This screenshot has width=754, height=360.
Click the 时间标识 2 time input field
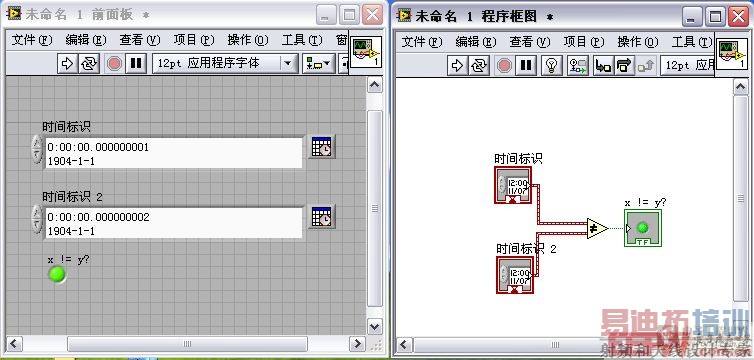(x=174, y=223)
